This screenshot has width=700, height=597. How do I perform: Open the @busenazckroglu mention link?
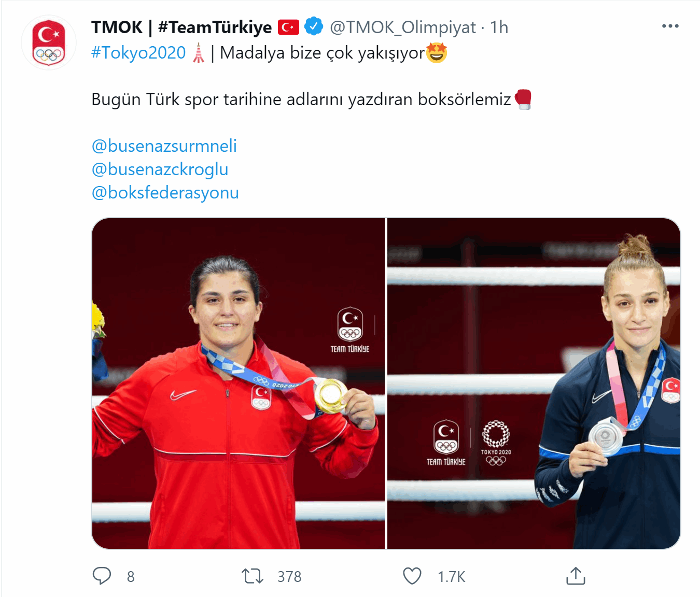[160, 169]
